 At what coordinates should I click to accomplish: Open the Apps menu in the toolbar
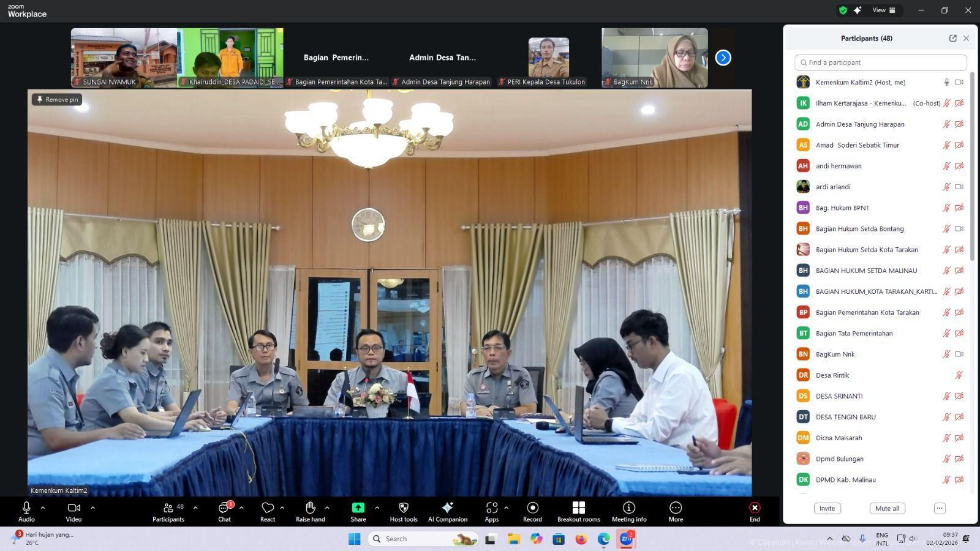click(x=491, y=508)
